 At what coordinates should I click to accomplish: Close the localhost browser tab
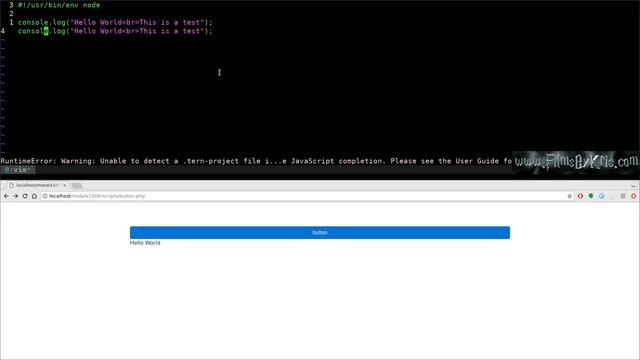64,185
